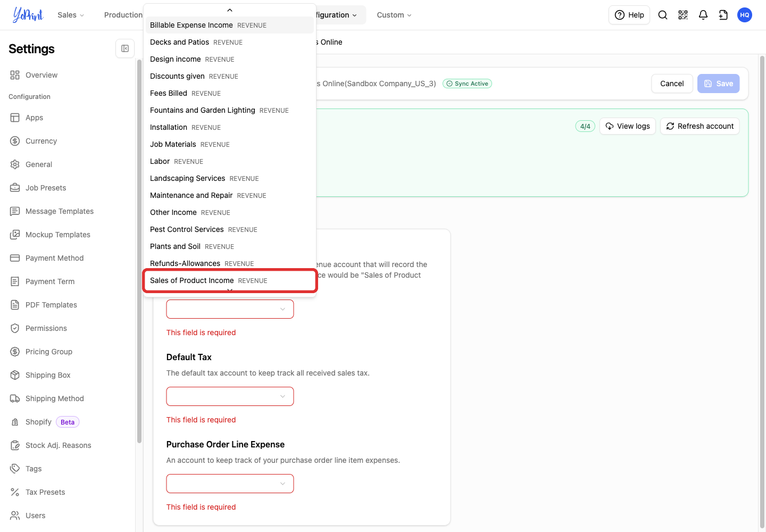Click the Mockup Templates icon
The width and height of the screenshot is (766, 532).
[15, 235]
